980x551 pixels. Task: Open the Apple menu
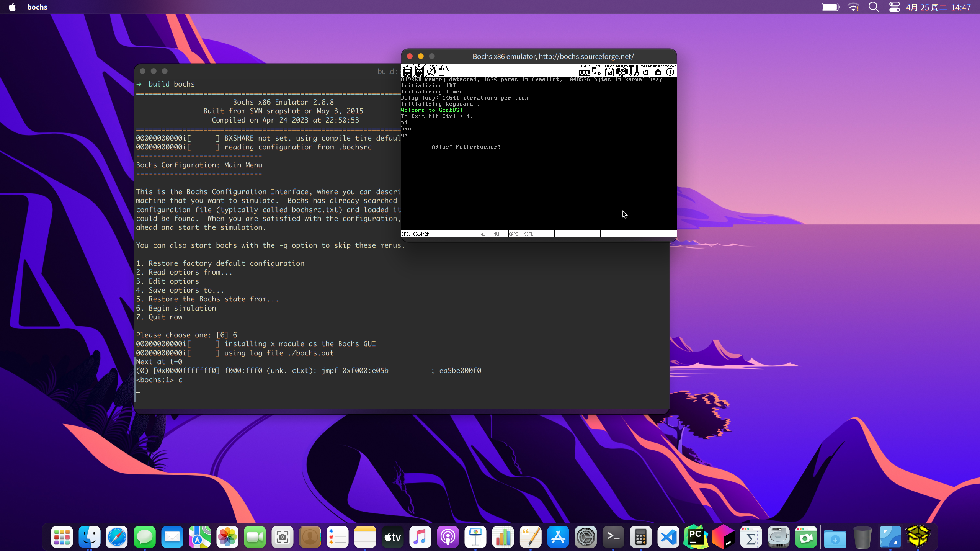click(x=12, y=7)
